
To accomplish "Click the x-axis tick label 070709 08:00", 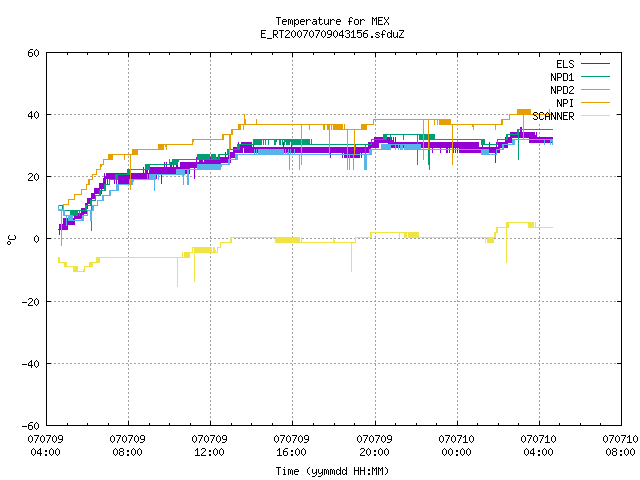I will (127, 445).
